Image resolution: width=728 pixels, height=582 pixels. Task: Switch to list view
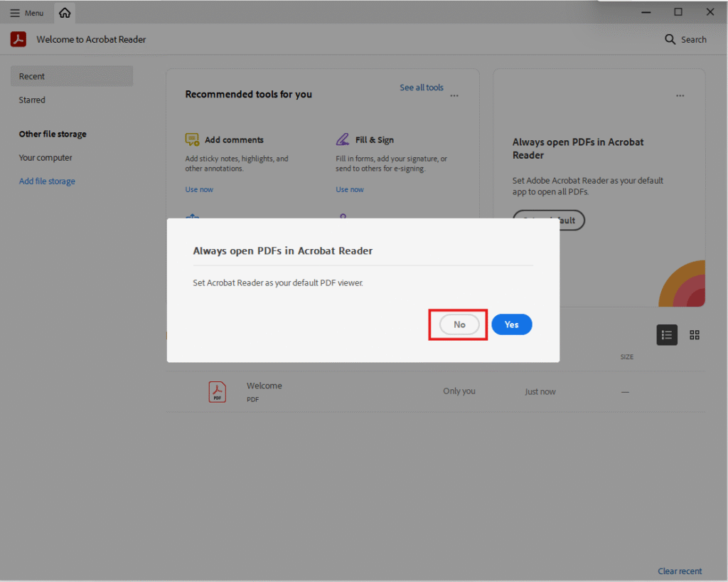click(666, 335)
